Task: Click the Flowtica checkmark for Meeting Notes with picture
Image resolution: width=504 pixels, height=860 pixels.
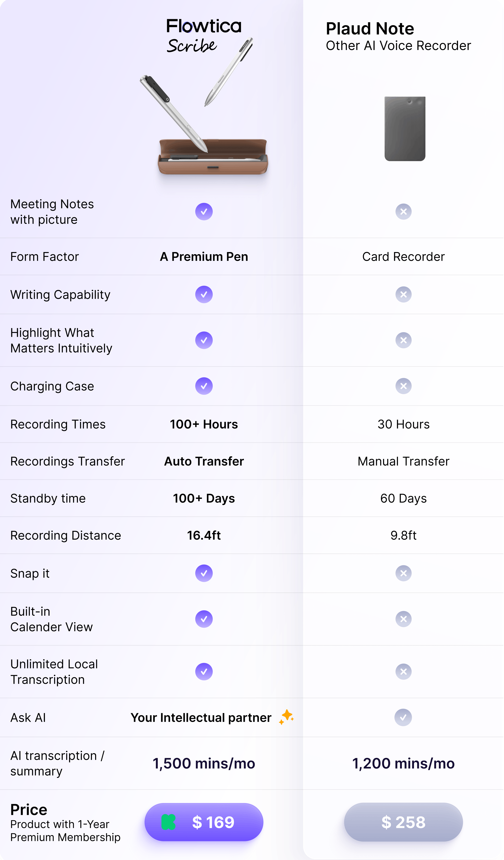Action: pyautogui.click(x=204, y=212)
